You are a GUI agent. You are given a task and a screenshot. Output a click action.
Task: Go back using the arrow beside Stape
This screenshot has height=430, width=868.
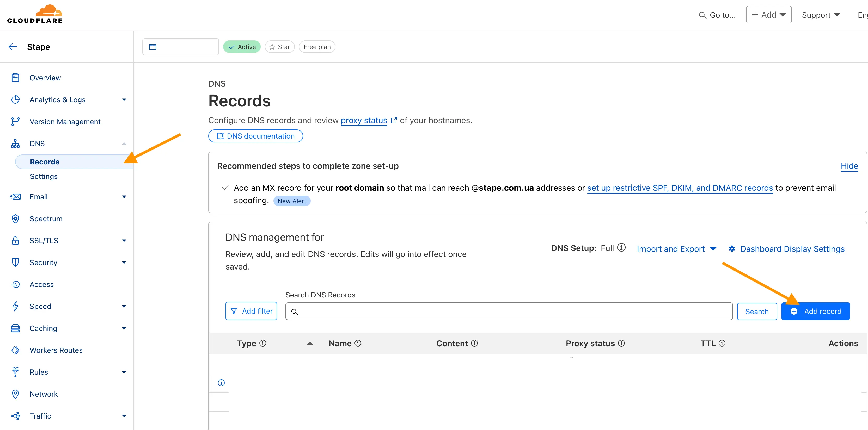(x=13, y=47)
